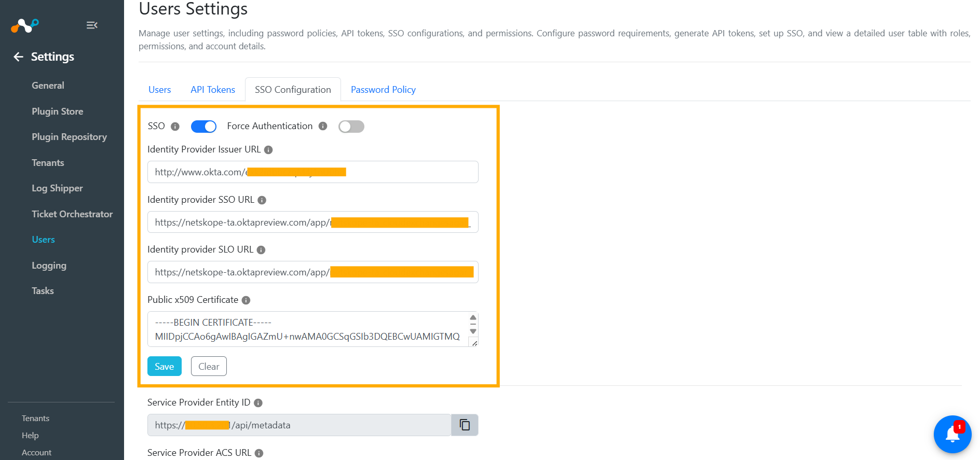
Task: Switch to the Password Policy tab
Action: [383, 90]
